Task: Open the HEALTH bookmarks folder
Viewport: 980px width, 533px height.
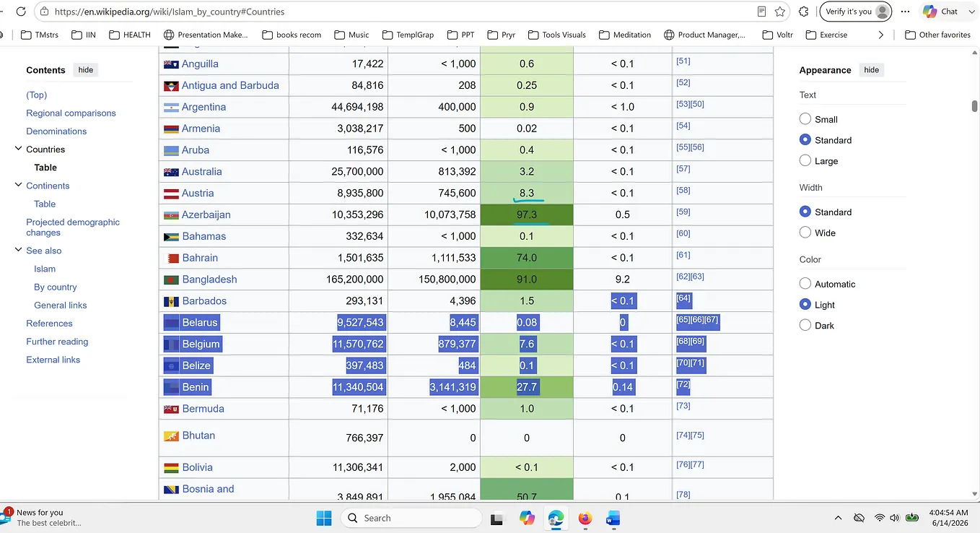Action: (130, 35)
